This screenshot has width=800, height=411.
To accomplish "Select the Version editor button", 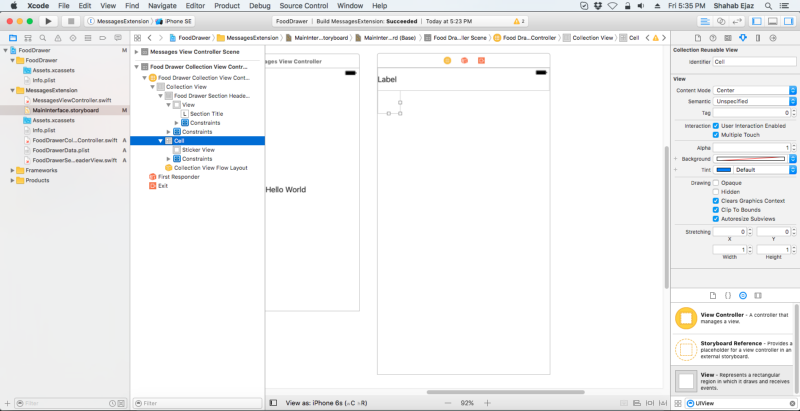I will 736,21.
